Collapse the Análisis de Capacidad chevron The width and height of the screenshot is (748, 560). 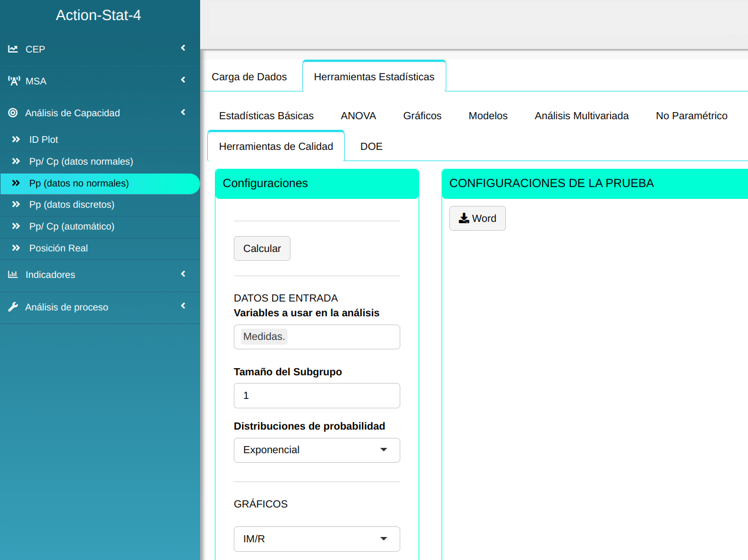point(183,112)
